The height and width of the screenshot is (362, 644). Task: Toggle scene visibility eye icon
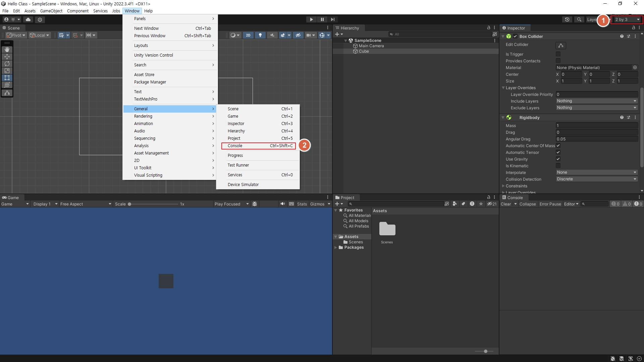[x=298, y=35]
